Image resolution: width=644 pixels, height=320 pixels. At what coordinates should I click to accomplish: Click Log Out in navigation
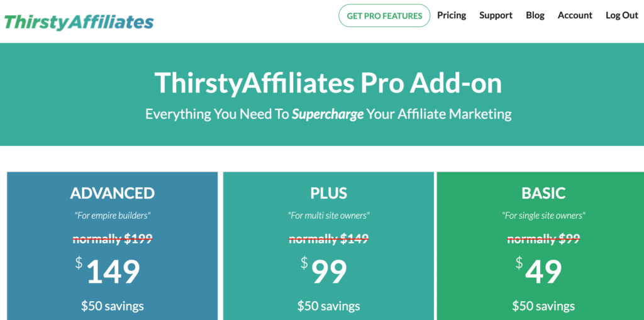pyautogui.click(x=621, y=15)
